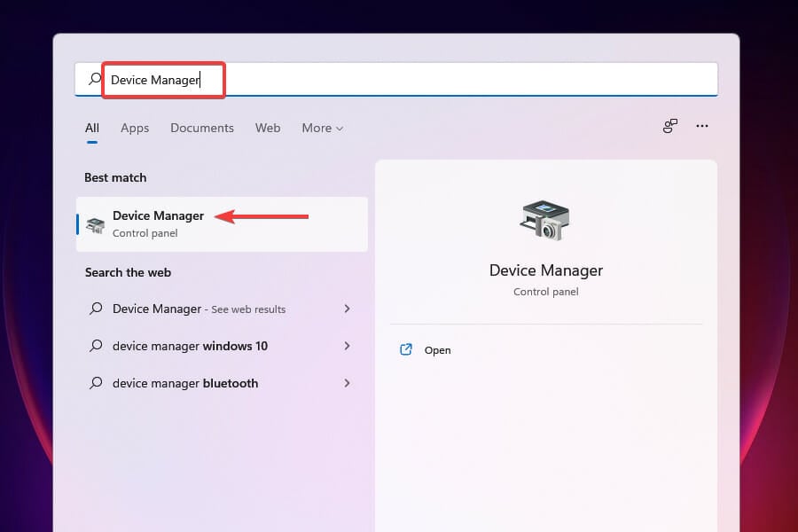Switch to the Web tab
The image size is (798, 532).
click(268, 128)
